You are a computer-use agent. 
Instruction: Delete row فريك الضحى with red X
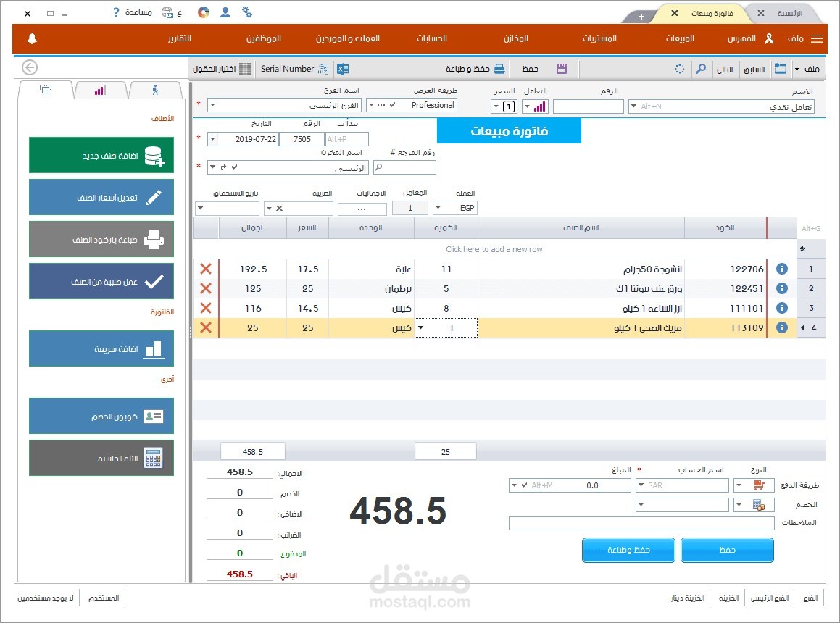[x=206, y=327]
